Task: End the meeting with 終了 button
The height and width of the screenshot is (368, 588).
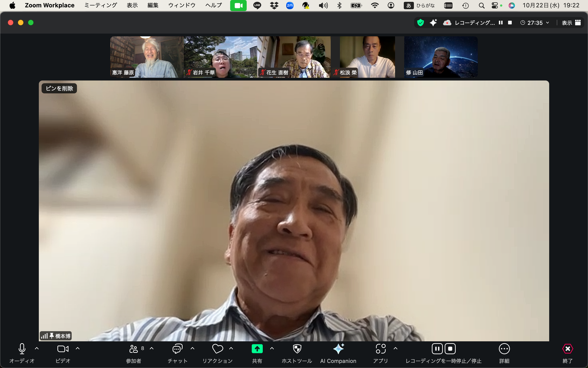Action: click(x=568, y=353)
